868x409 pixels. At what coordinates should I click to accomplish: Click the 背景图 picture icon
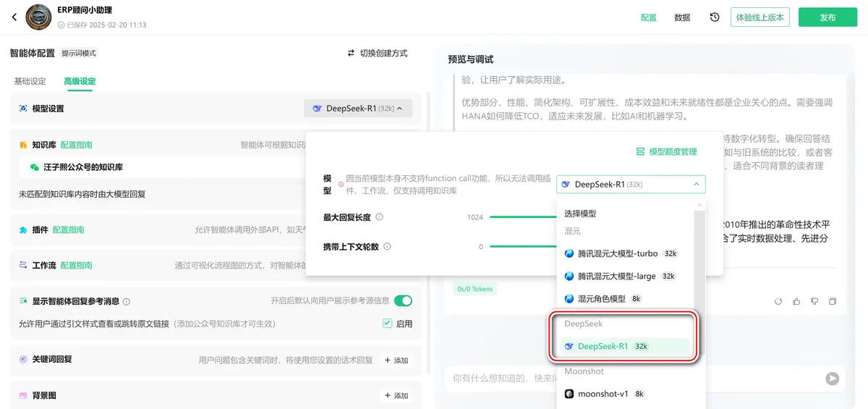pyautogui.click(x=23, y=396)
